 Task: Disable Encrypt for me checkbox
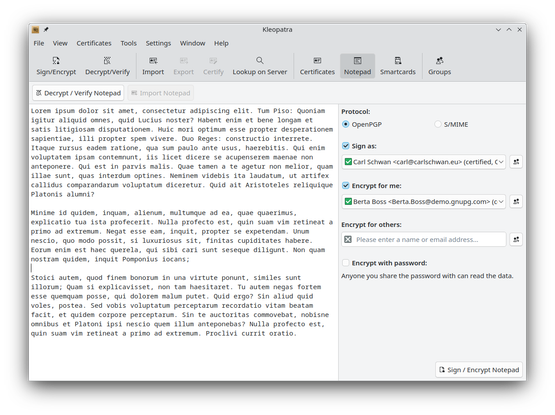pyautogui.click(x=346, y=186)
